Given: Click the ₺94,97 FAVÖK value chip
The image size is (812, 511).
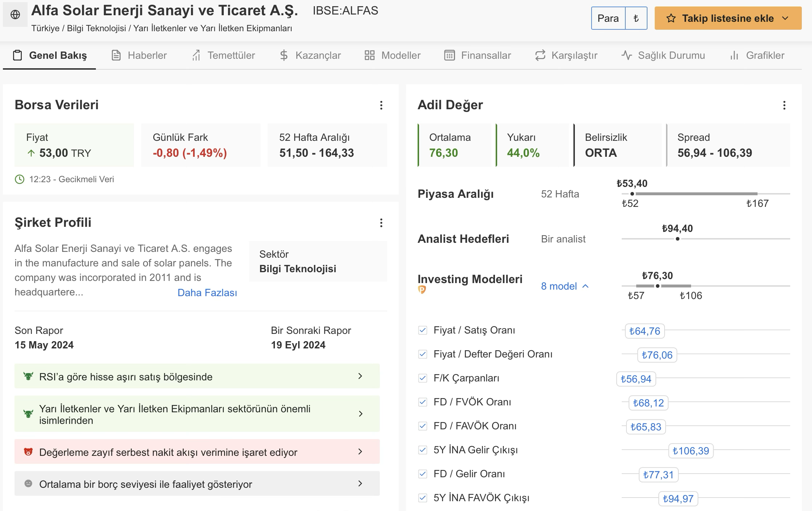Looking at the screenshot, I should click(678, 499).
